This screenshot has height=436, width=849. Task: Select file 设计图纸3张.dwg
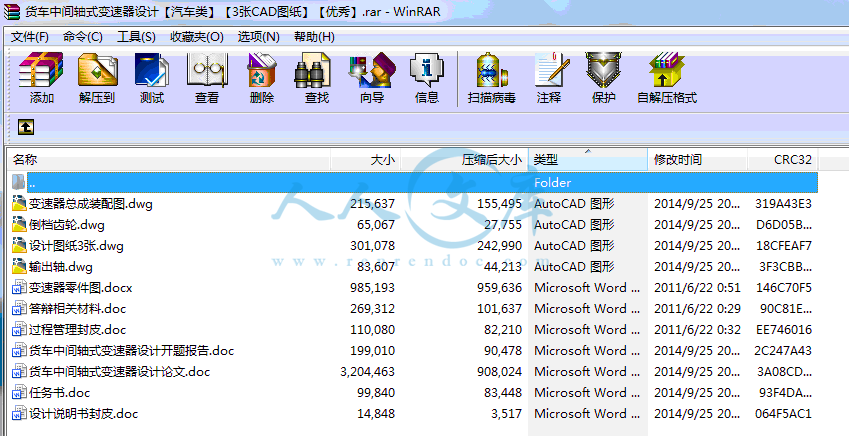pos(76,245)
